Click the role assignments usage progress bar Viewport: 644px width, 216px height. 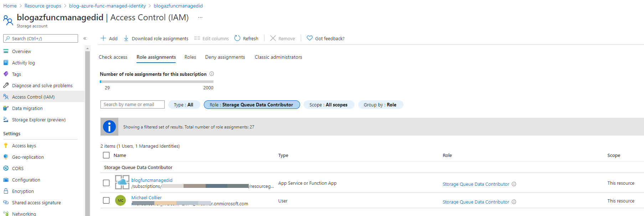(x=156, y=81)
